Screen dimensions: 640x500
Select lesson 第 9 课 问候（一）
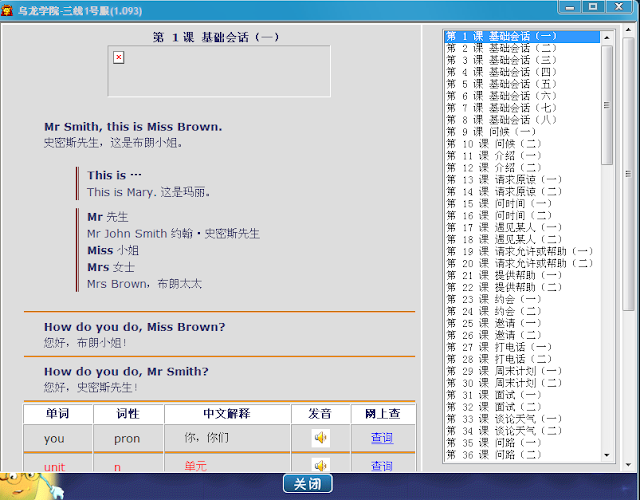point(522,132)
